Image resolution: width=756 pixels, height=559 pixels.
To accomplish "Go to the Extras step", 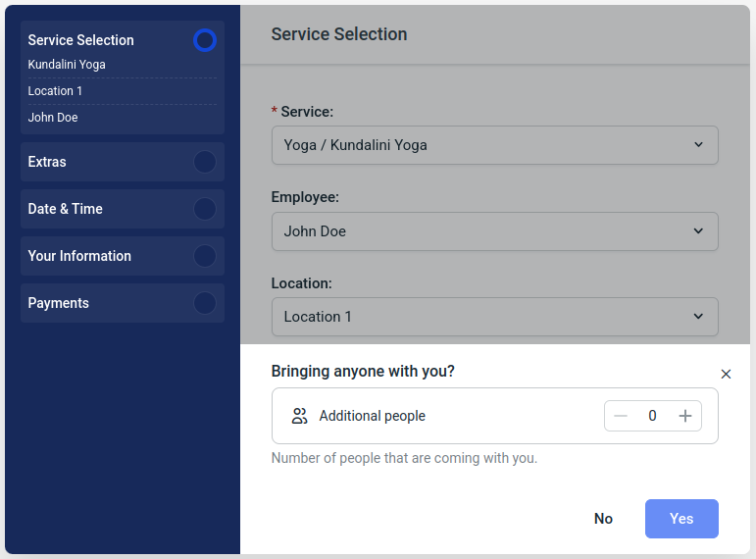I will (47, 162).
